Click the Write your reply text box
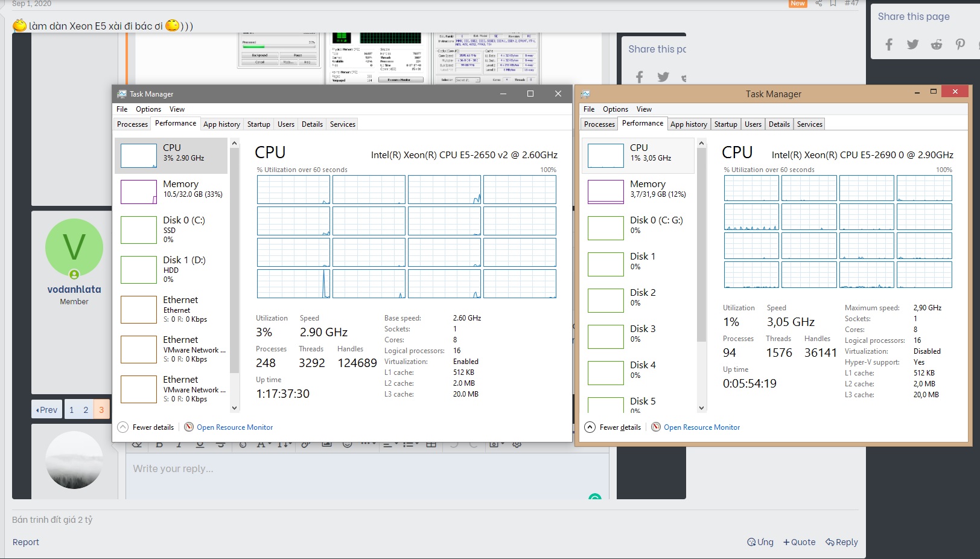 [367, 475]
